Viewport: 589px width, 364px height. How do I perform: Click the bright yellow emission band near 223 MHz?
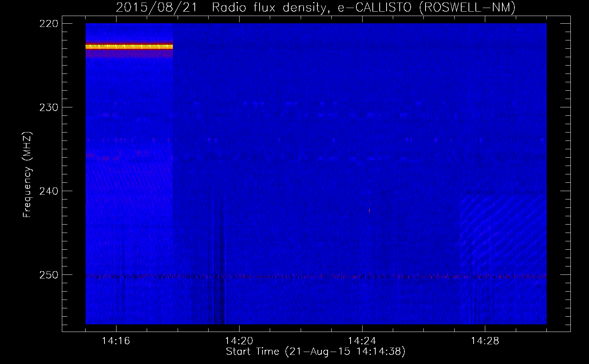pyautogui.click(x=129, y=47)
